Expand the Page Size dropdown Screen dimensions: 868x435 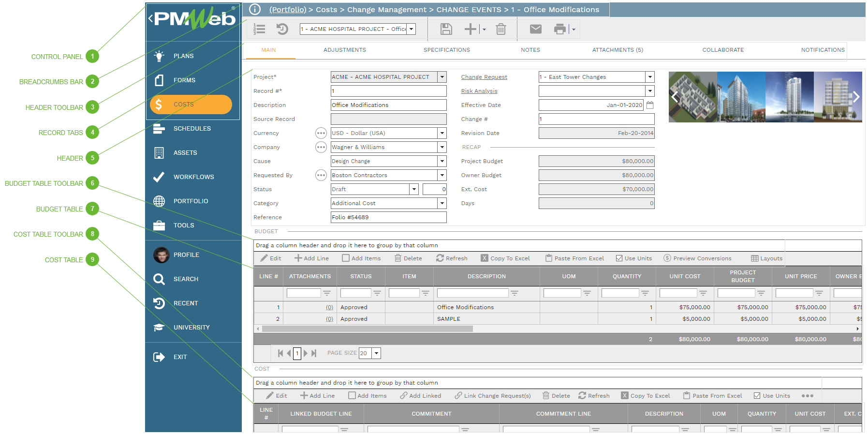click(376, 353)
